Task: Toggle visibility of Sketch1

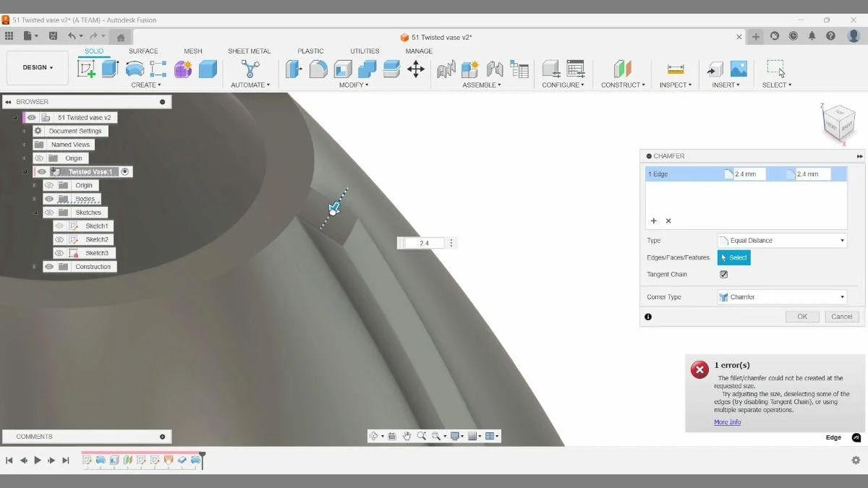Action: point(60,226)
